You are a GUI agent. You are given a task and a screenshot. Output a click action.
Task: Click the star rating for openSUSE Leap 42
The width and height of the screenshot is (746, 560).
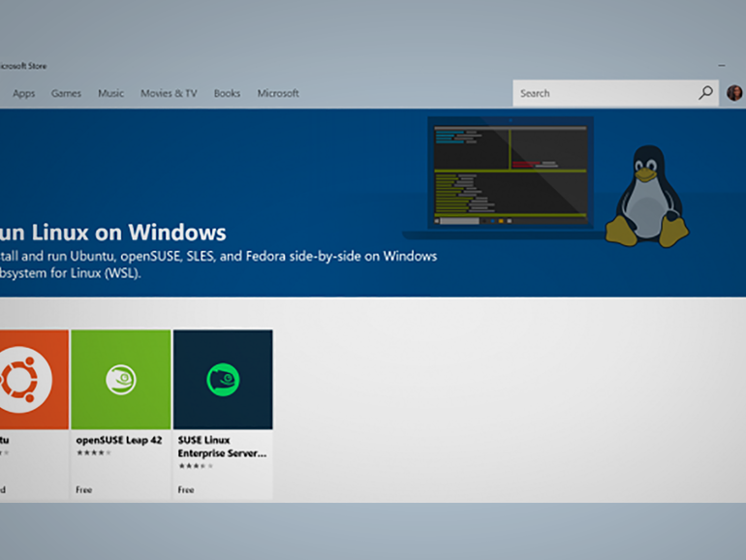coord(93,452)
